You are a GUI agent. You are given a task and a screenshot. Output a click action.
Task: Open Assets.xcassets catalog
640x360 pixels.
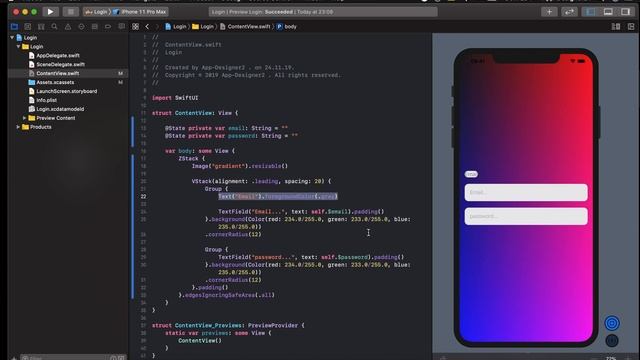coord(55,82)
